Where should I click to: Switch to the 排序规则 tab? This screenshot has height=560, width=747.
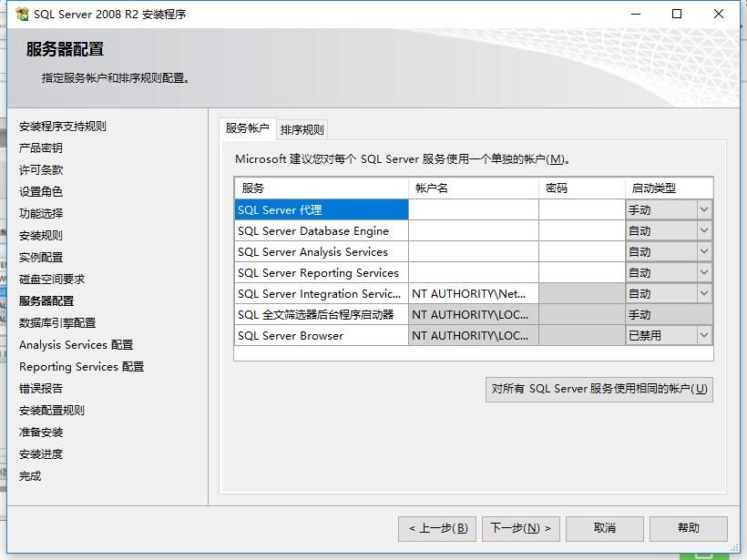(302, 129)
